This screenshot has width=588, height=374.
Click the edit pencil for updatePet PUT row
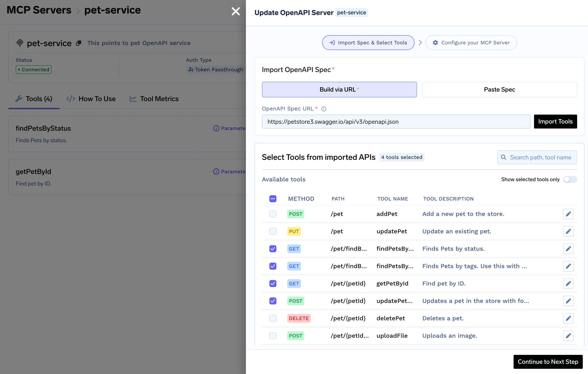[568, 231]
